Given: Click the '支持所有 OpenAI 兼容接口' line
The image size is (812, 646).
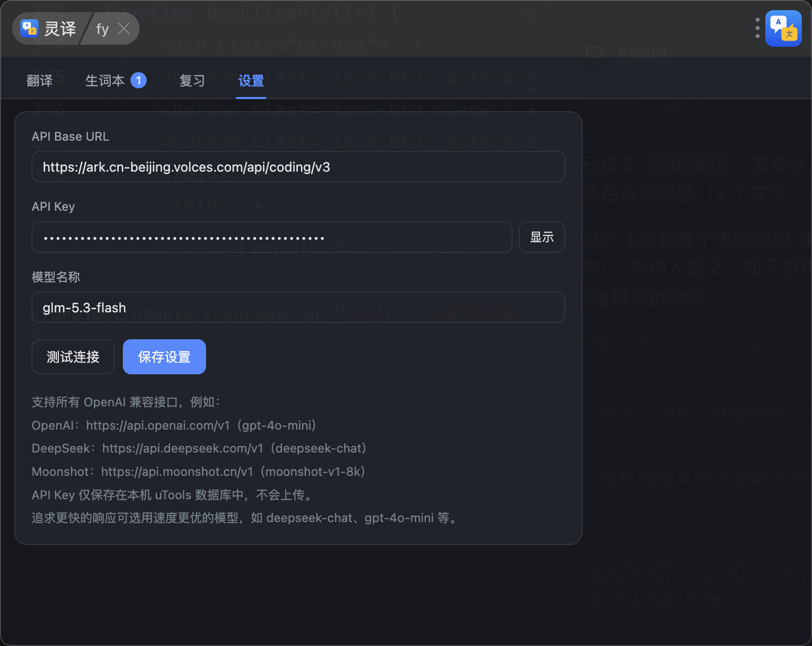Looking at the screenshot, I should [x=126, y=402].
